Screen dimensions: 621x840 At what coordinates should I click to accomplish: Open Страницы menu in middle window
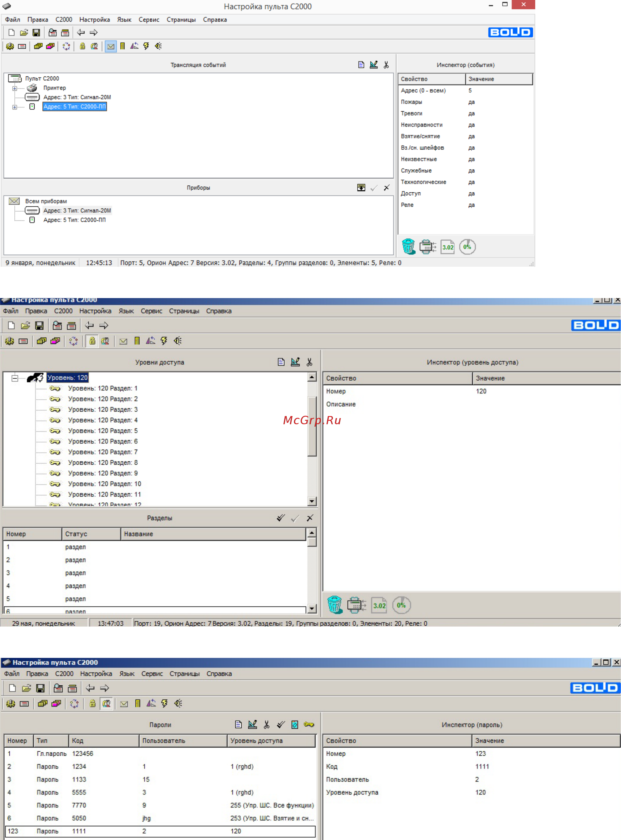(x=184, y=311)
